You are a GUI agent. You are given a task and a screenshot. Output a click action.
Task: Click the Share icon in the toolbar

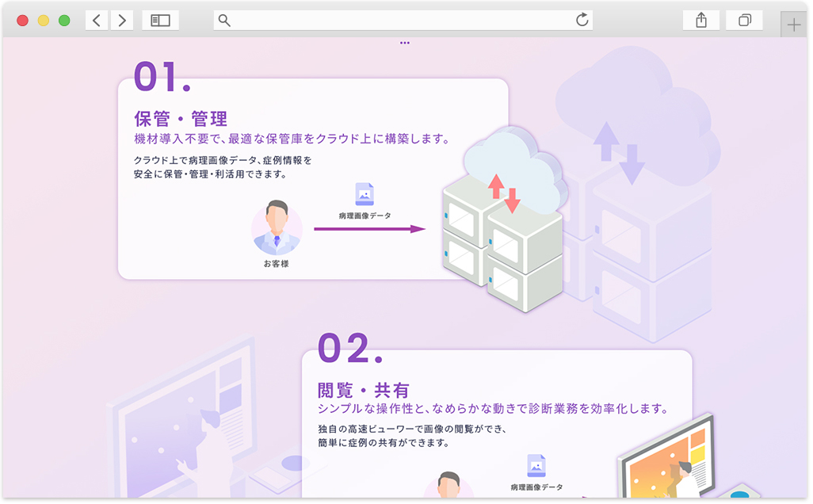click(x=700, y=19)
